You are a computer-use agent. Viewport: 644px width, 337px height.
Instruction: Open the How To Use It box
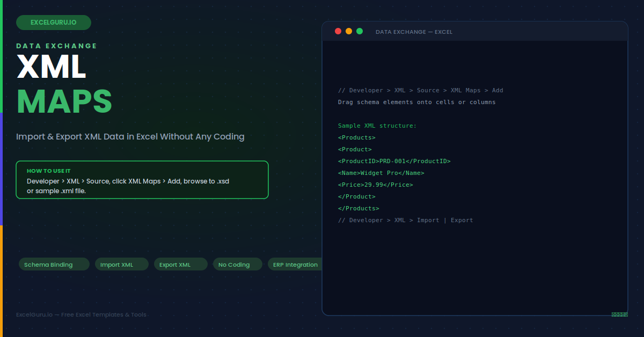click(x=142, y=180)
